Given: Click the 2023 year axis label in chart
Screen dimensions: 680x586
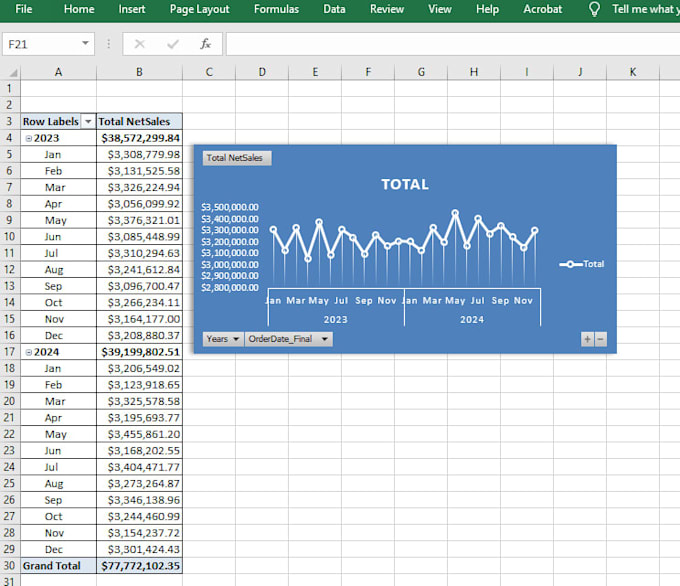Looking at the screenshot, I should tap(336, 320).
